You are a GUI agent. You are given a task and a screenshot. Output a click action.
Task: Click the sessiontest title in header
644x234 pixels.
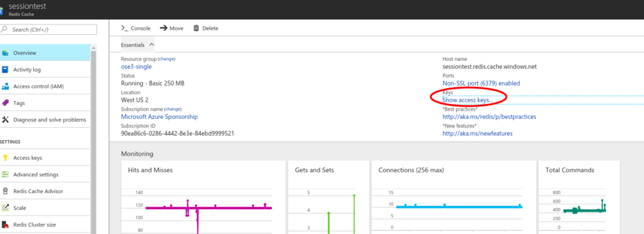point(28,6)
